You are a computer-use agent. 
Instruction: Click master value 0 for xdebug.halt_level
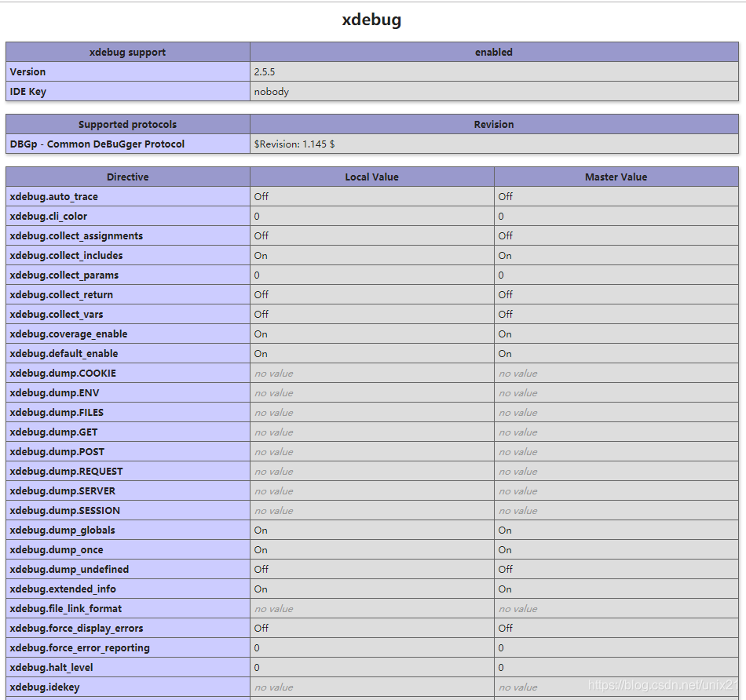pyautogui.click(x=501, y=668)
